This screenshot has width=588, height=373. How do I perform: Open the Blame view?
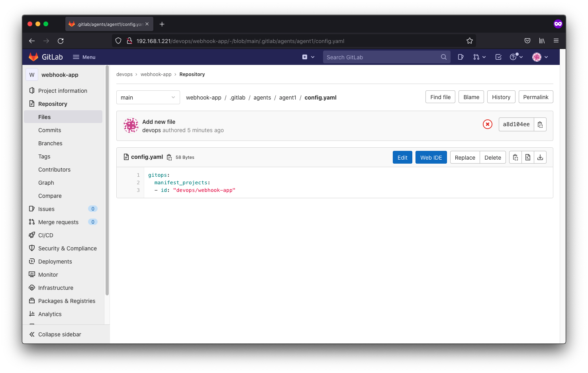471,97
